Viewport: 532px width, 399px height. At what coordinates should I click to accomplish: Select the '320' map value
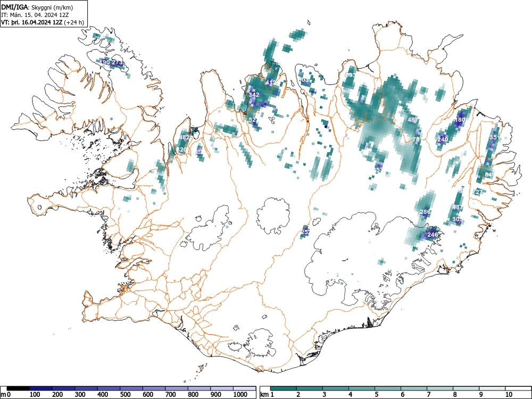[x=181, y=149]
